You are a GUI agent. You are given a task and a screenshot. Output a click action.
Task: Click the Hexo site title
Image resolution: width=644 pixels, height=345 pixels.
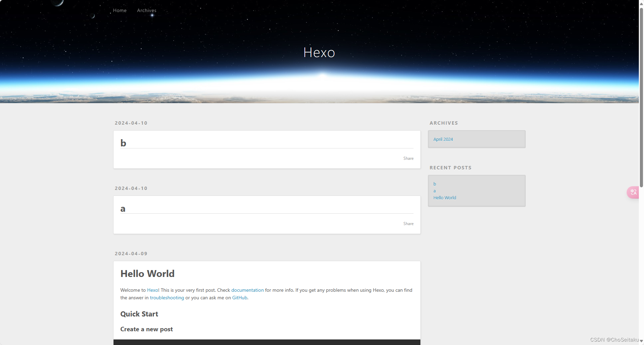[319, 52]
